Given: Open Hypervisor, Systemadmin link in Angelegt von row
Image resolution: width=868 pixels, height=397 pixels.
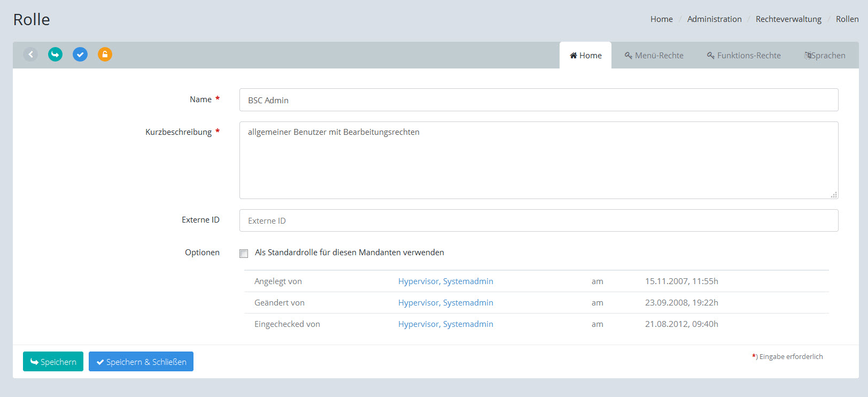Looking at the screenshot, I should [x=445, y=281].
